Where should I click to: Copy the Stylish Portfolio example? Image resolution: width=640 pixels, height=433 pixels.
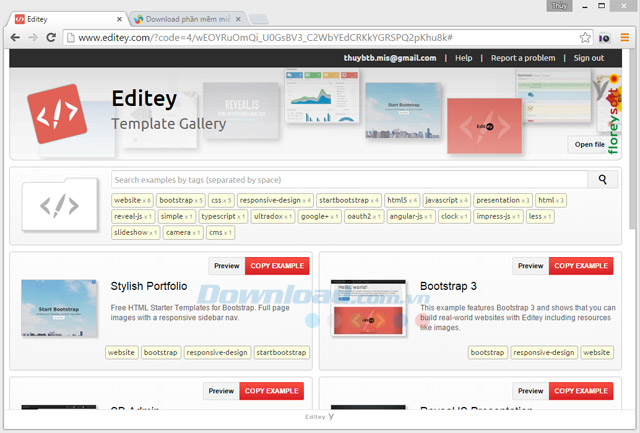277,266
